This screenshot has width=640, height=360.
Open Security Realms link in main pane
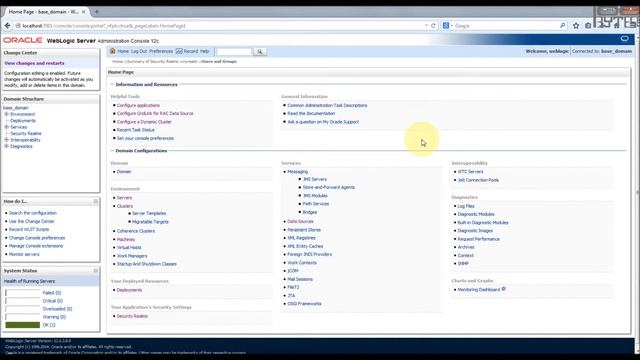132,316
